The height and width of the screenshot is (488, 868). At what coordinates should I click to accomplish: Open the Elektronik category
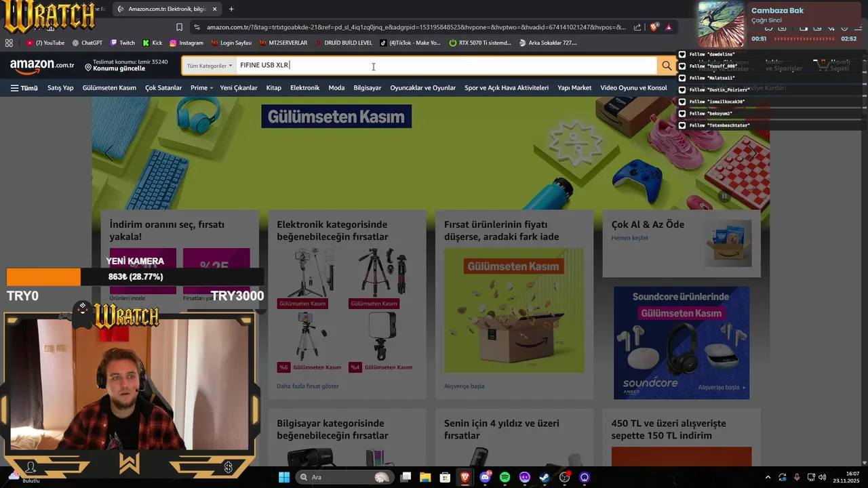pos(304,88)
